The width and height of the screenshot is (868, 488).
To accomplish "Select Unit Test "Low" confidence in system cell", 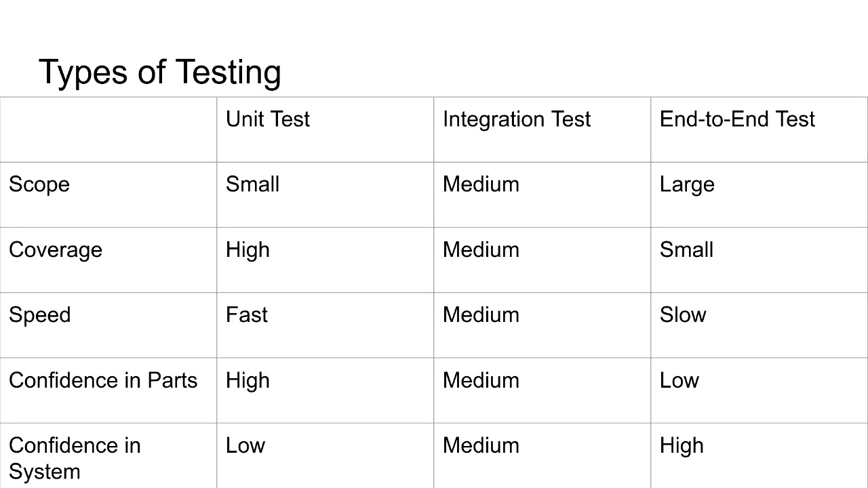I will point(245,445).
